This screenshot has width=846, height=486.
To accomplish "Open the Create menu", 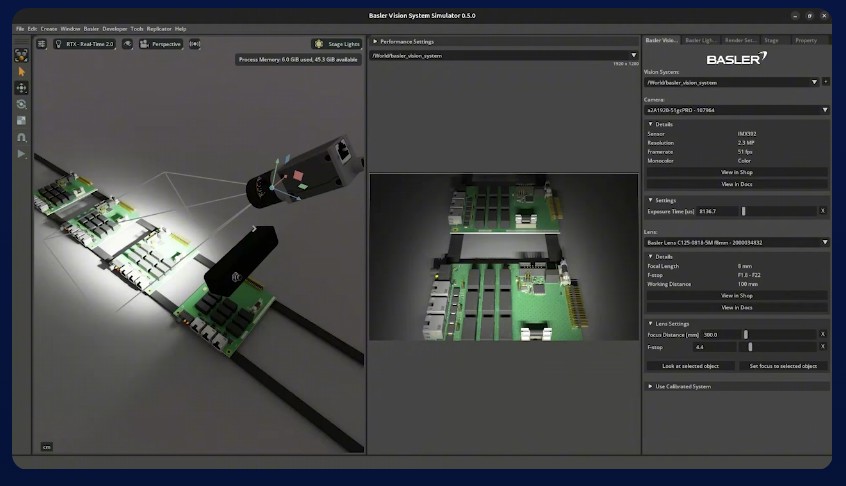I will pos(49,29).
